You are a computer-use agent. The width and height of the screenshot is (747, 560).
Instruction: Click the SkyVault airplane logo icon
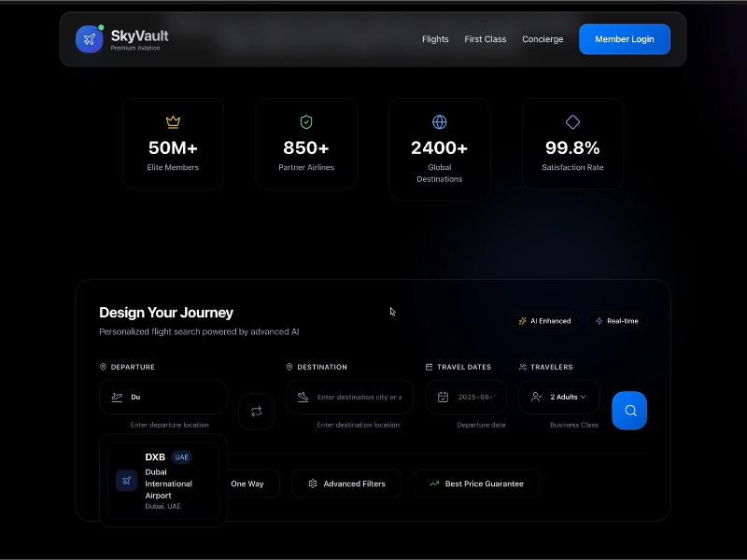point(89,38)
